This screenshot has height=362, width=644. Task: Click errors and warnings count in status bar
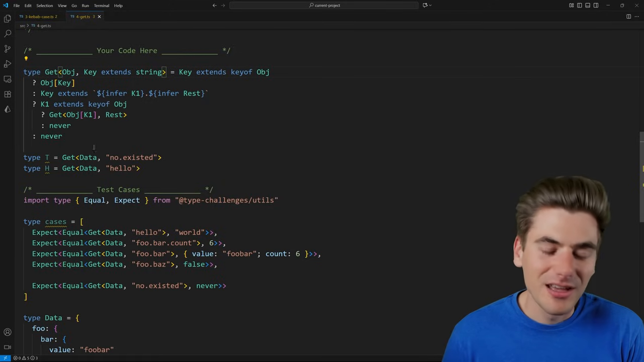pyautogui.click(x=26, y=358)
